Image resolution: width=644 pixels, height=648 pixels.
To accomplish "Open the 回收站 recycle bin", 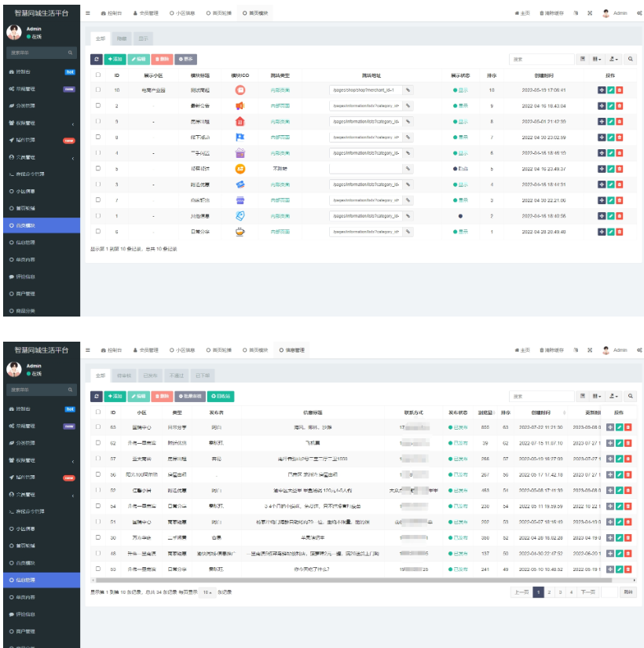I will point(221,397).
